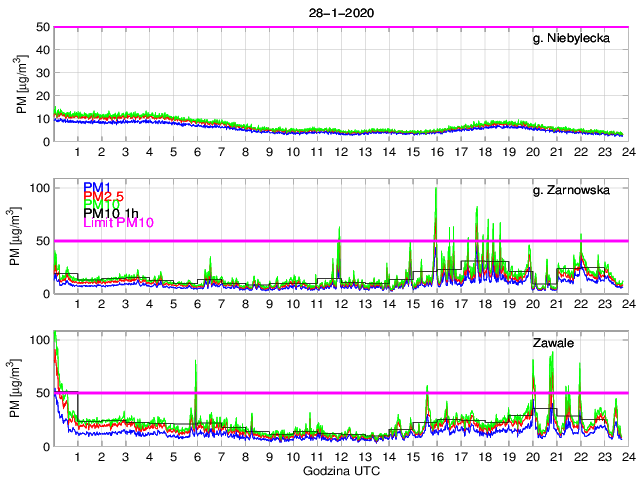
Task: Click the black PM10 1h legend entry
Action: tap(112, 213)
